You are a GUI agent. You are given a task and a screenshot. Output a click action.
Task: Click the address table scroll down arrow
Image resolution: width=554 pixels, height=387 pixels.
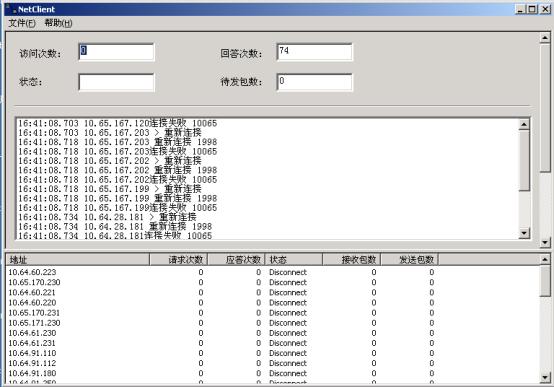(545, 377)
